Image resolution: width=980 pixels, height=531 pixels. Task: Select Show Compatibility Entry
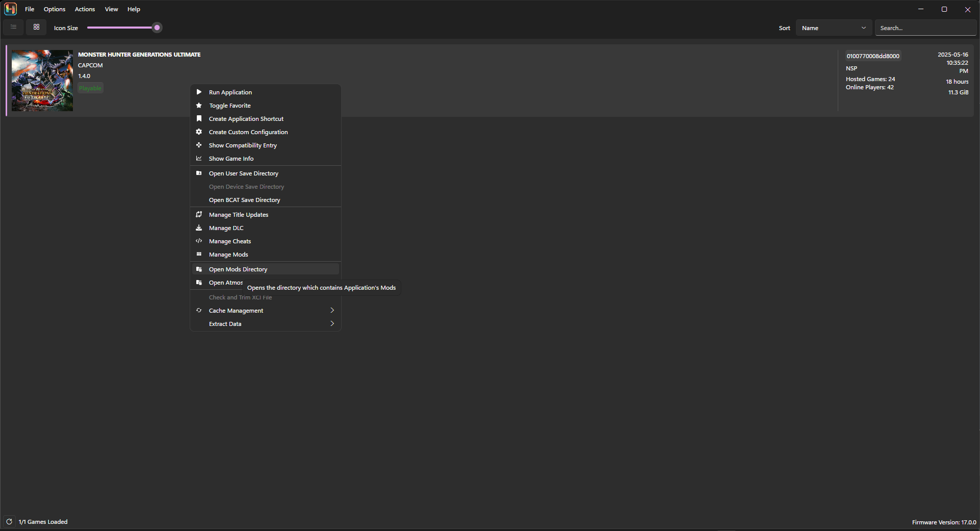point(266,145)
